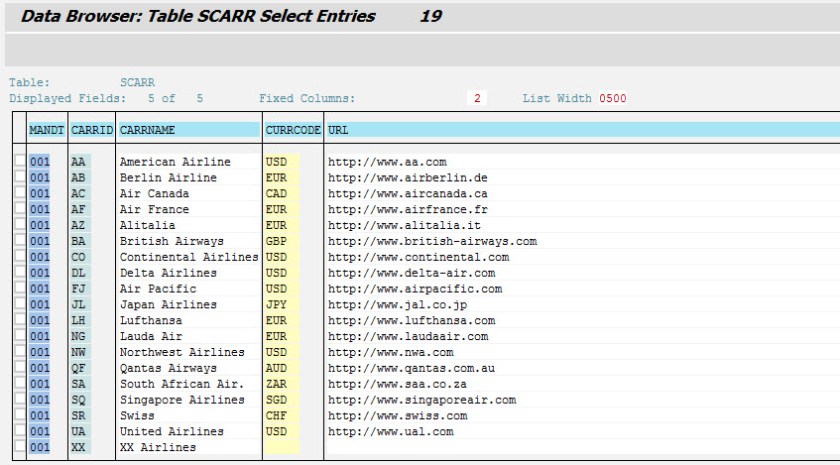The width and height of the screenshot is (840, 465).
Task: Select the Qantas Airways row checkbox
Action: click(20, 368)
